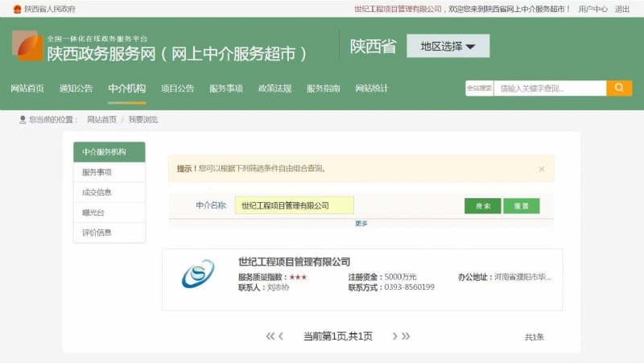
Task: Click 我要浏览 breadcrumb link
Action: pyautogui.click(x=143, y=119)
